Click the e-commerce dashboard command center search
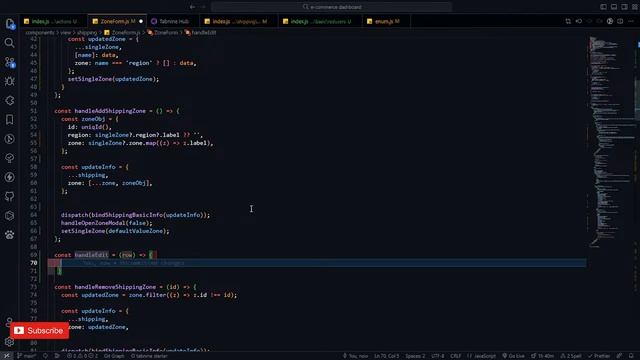 (331, 7)
